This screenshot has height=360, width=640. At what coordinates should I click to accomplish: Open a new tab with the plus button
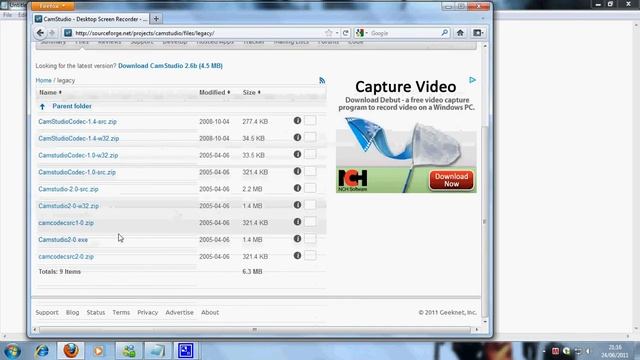tap(156, 19)
